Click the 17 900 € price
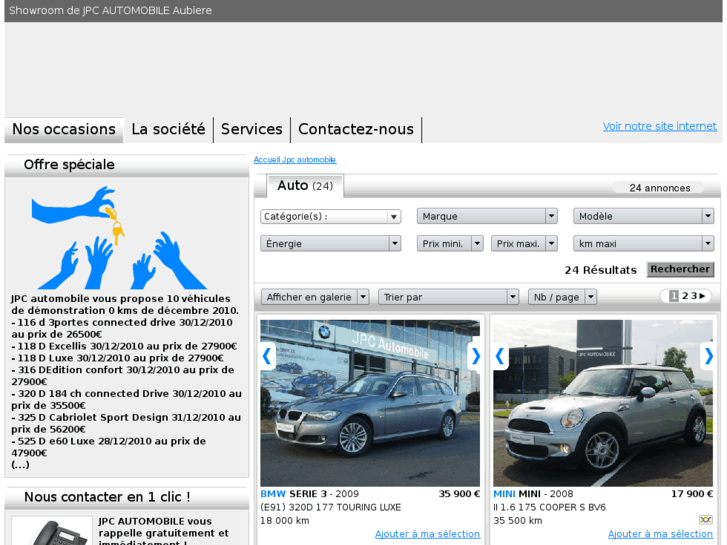 pos(692,494)
